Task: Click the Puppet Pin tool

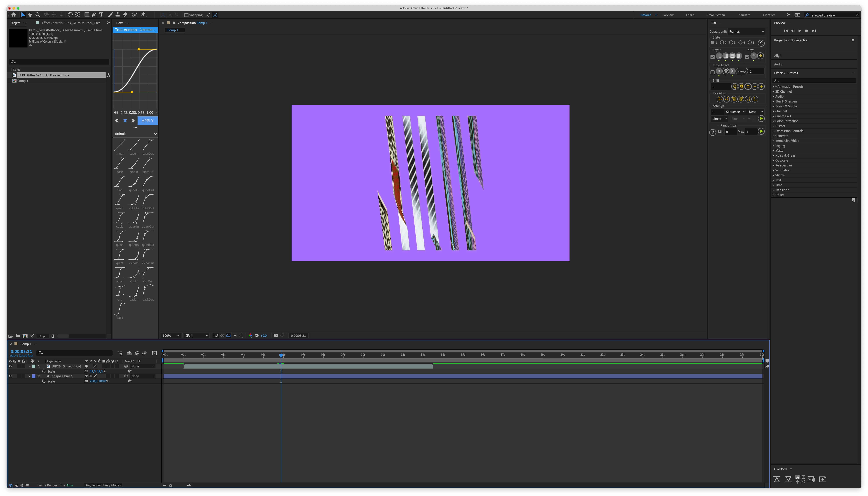Action: click(x=143, y=15)
